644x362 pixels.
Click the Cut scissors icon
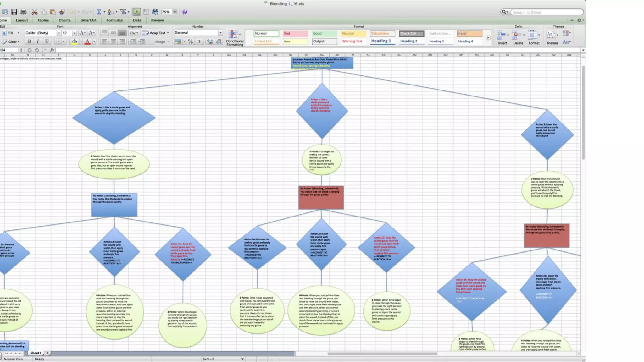pyautogui.click(x=35, y=12)
